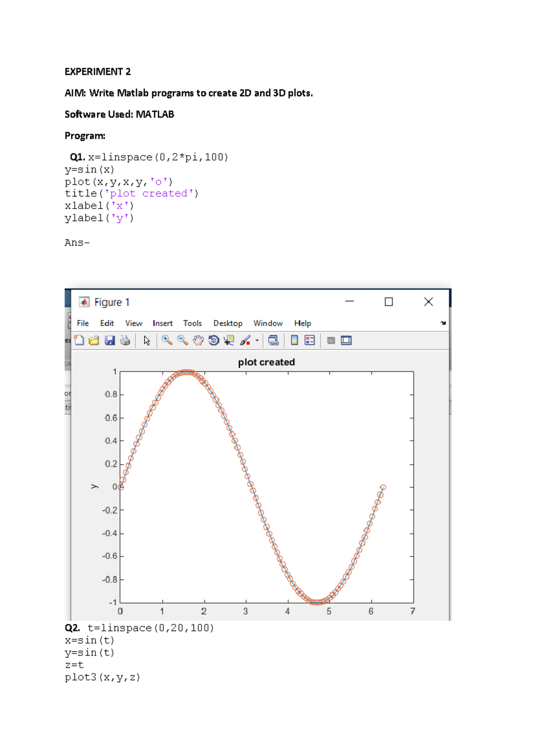Click the New Figure toolbar icon

(x=79, y=341)
